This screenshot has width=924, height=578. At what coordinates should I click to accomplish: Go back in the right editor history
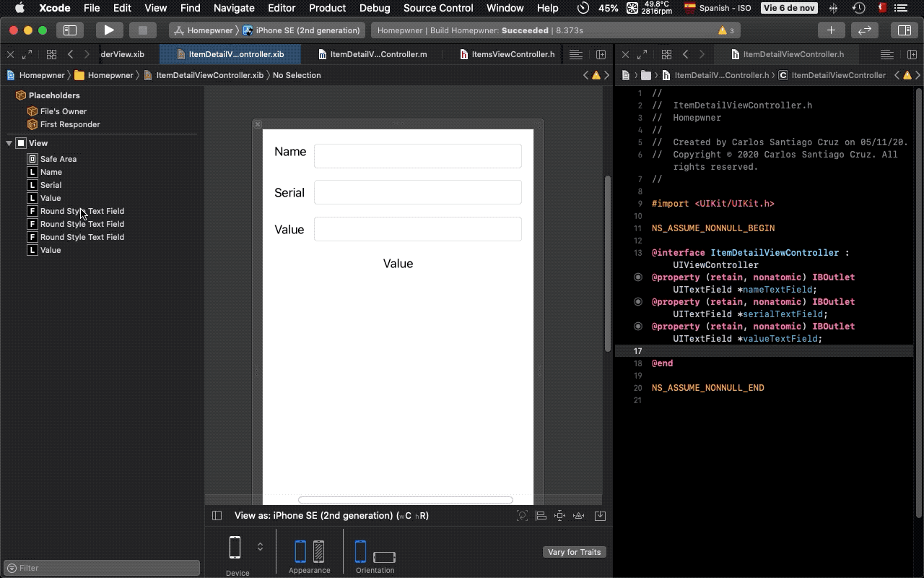pos(685,54)
